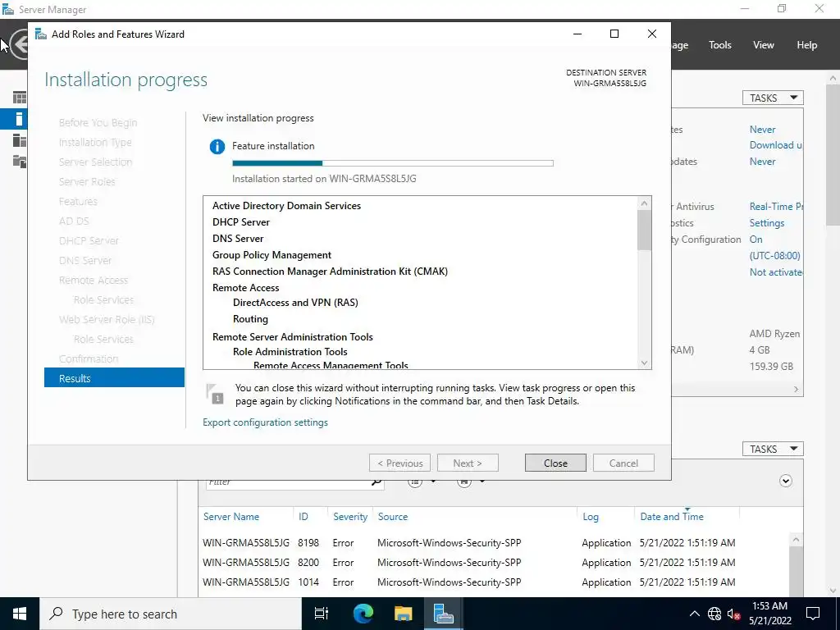The height and width of the screenshot is (630, 840).
Task: Click the Server Manager back arrow button
Action: (x=20, y=44)
